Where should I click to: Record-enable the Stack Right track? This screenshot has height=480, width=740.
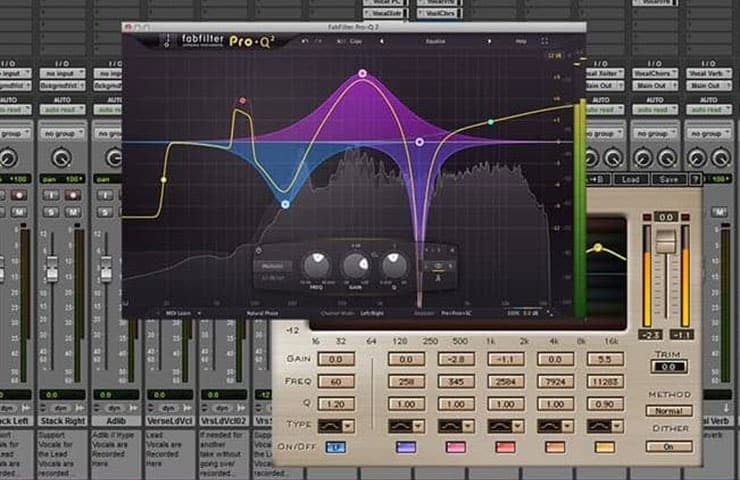[x=73, y=195]
